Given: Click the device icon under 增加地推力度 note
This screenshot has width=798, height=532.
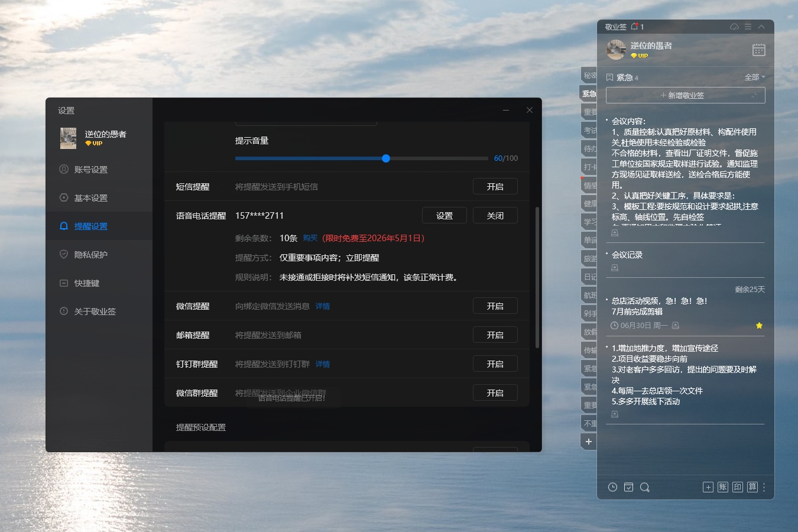Looking at the screenshot, I should click(615, 414).
